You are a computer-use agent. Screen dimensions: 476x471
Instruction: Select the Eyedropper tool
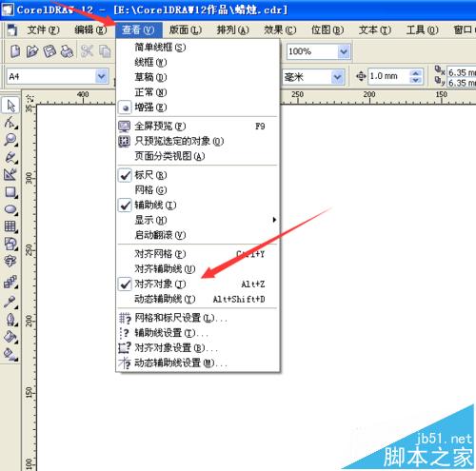(x=10, y=302)
